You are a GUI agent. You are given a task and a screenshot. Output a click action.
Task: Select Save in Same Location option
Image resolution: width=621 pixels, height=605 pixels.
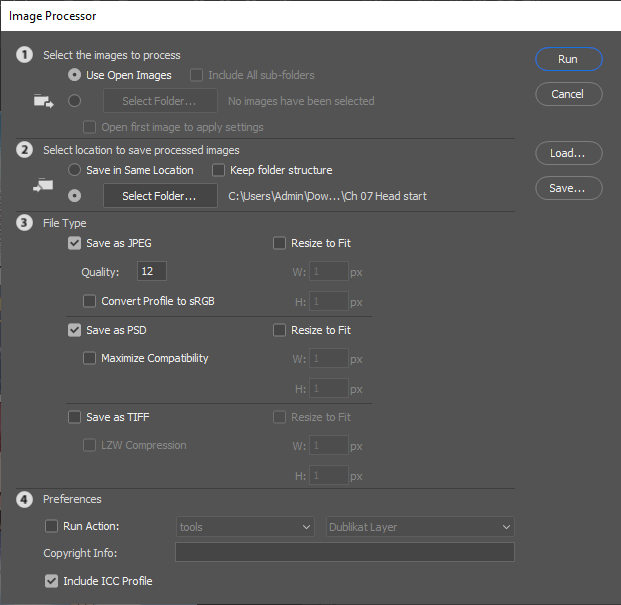[x=74, y=170]
